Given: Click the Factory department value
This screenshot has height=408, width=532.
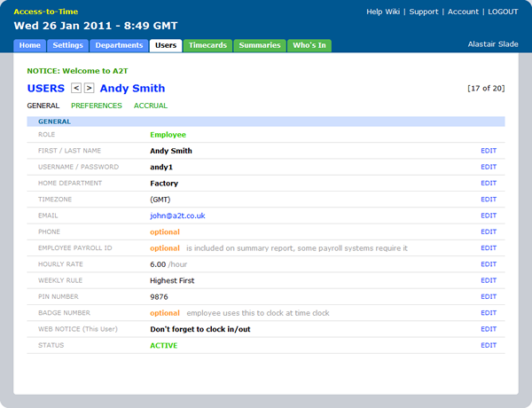Looking at the screenshot, I should (x=164, y=184).
